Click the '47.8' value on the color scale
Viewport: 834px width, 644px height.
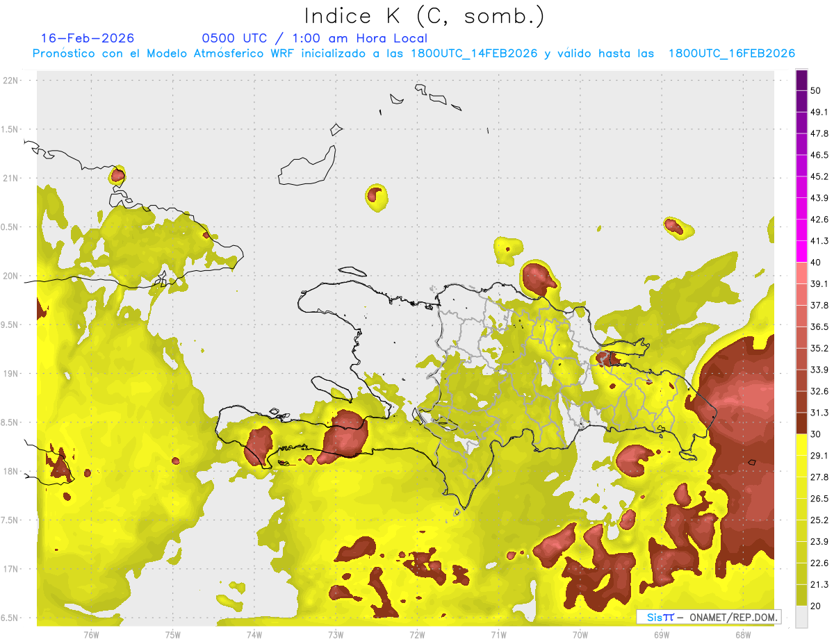coord(819,133)
